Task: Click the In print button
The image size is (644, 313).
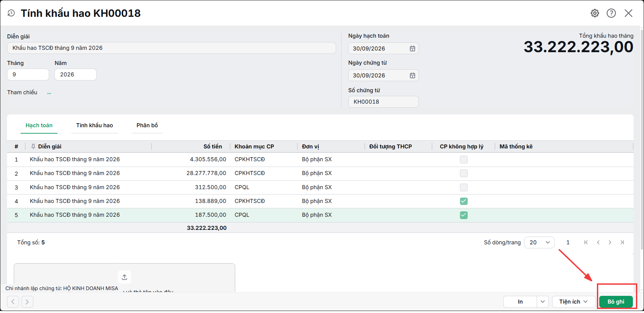Action: pos(520,302)
